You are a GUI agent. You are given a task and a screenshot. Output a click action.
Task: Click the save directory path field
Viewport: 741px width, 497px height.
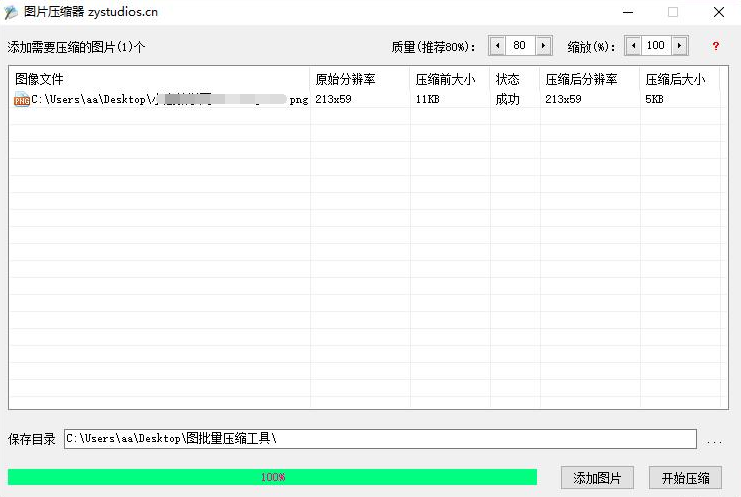(380, 439)
